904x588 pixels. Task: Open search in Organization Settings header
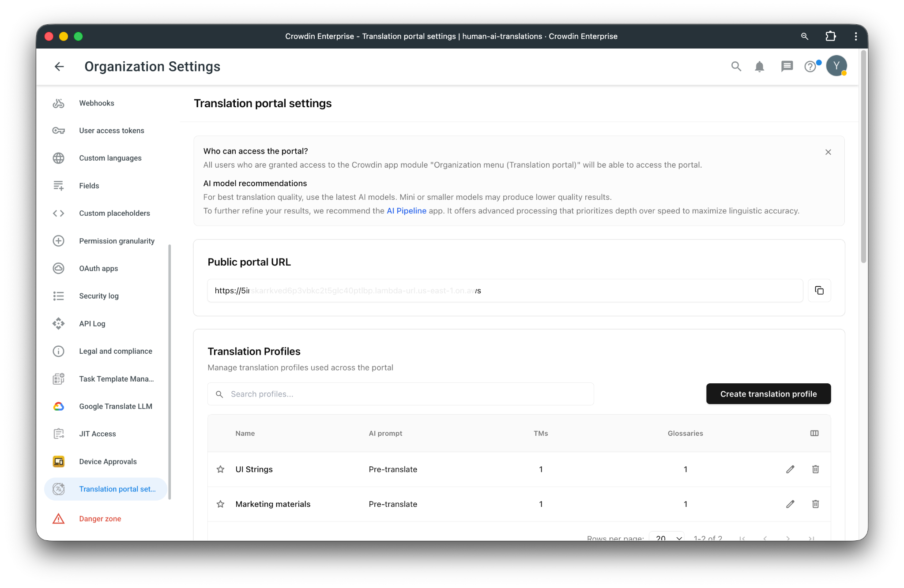pyautogui.click(x=736, y=67)
